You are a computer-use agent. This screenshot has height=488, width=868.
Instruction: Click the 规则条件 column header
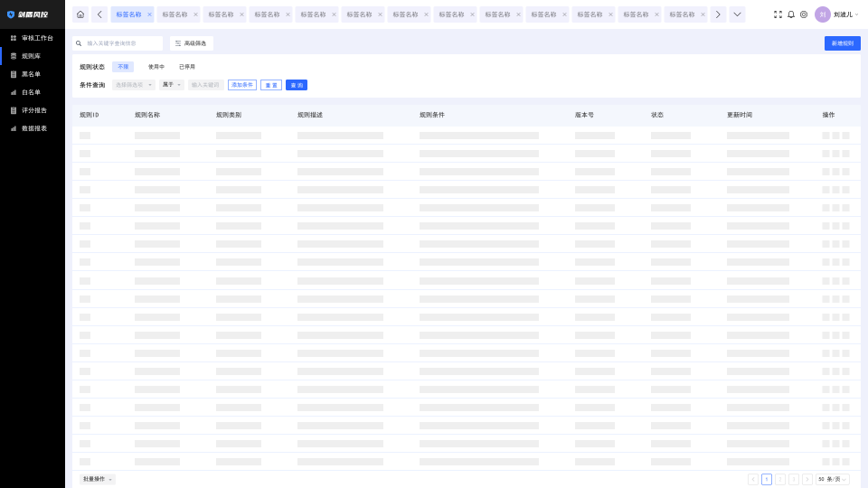coord(432,115)
